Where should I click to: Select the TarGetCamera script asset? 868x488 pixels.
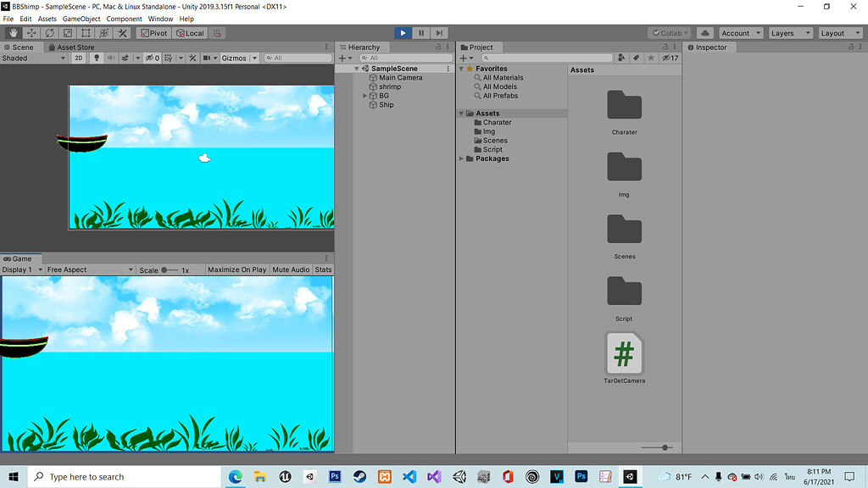click(624, 352)
